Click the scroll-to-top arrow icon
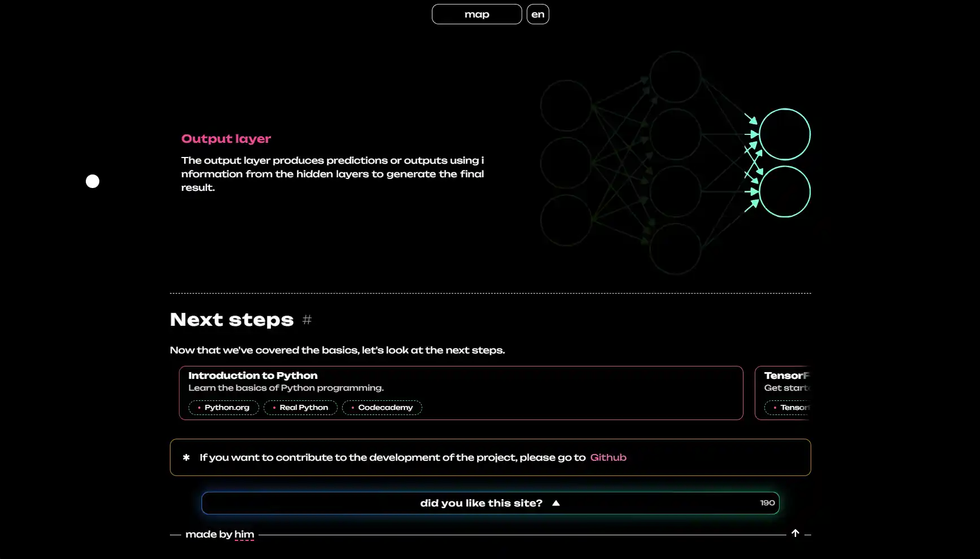Viewport: 980px width, 559px height. click(x=795, y=534)
